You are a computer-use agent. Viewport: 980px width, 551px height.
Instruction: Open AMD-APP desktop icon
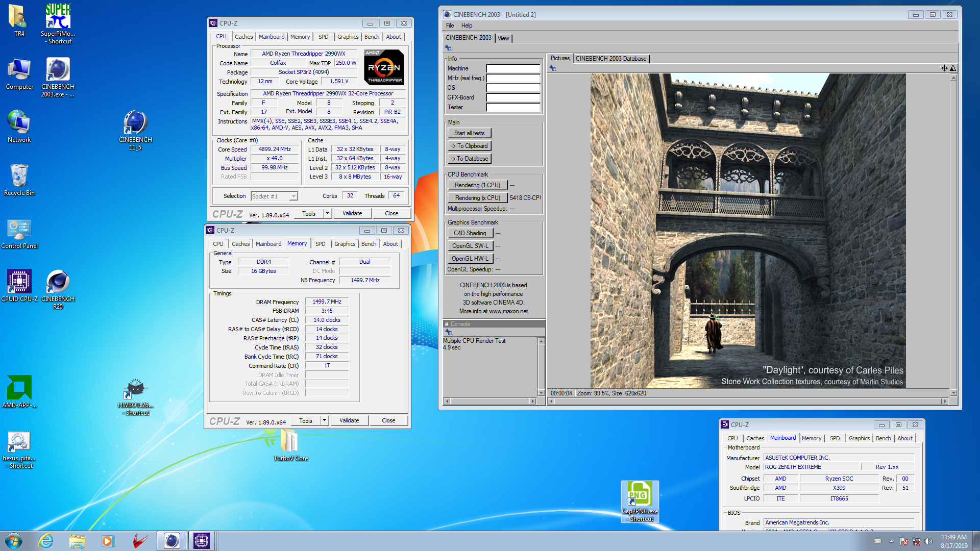pos(19,392)
